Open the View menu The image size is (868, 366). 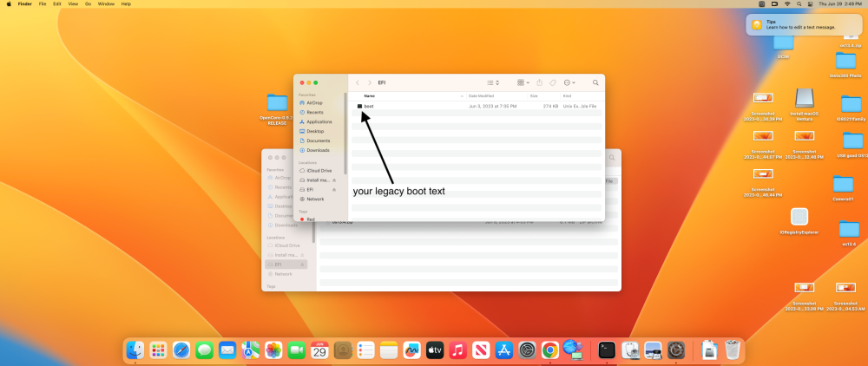(73, 3)
